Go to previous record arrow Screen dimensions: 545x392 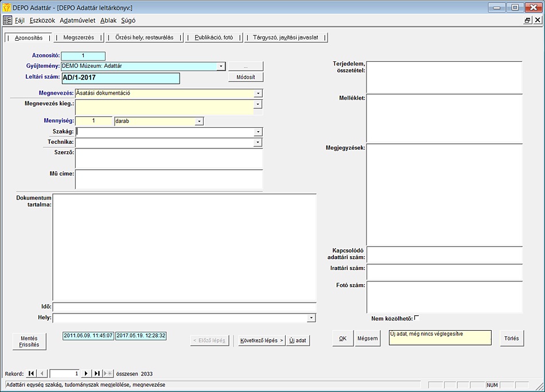coord(42,374)
